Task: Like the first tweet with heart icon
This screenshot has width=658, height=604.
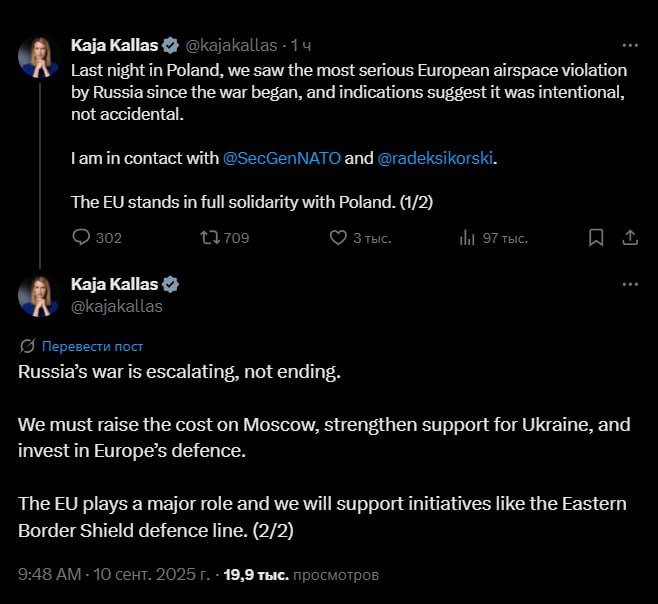Action: (338, 237)
